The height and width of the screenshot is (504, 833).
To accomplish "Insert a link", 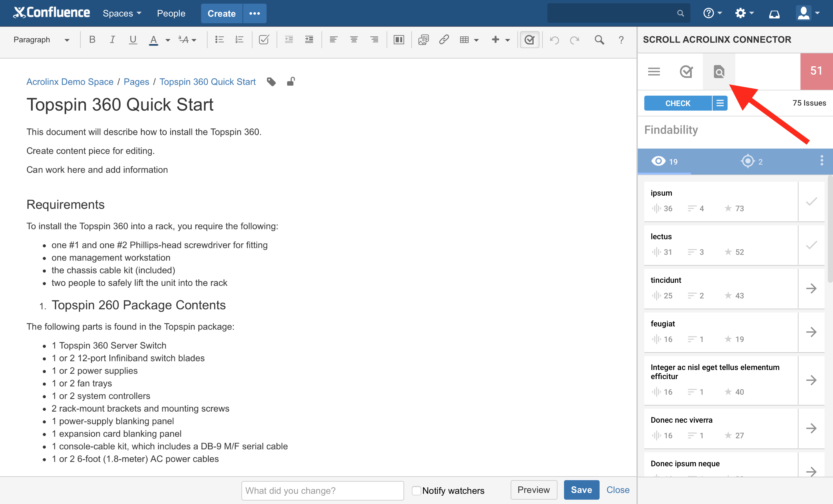I will click(x=444, y=39).
